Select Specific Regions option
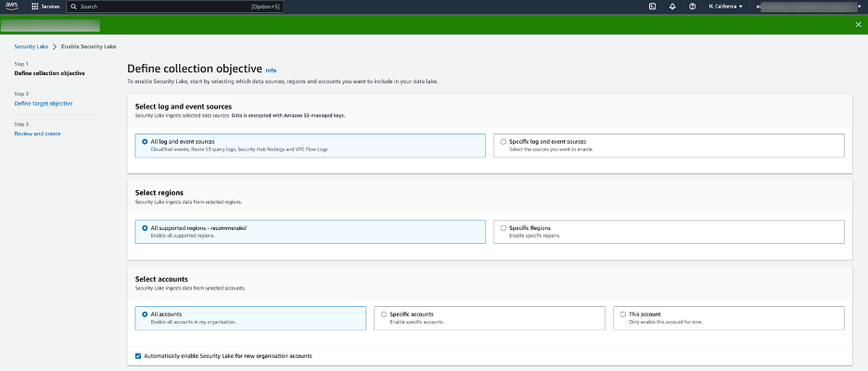Viewport: 868px width, 371px height. [x=669, y=232]
